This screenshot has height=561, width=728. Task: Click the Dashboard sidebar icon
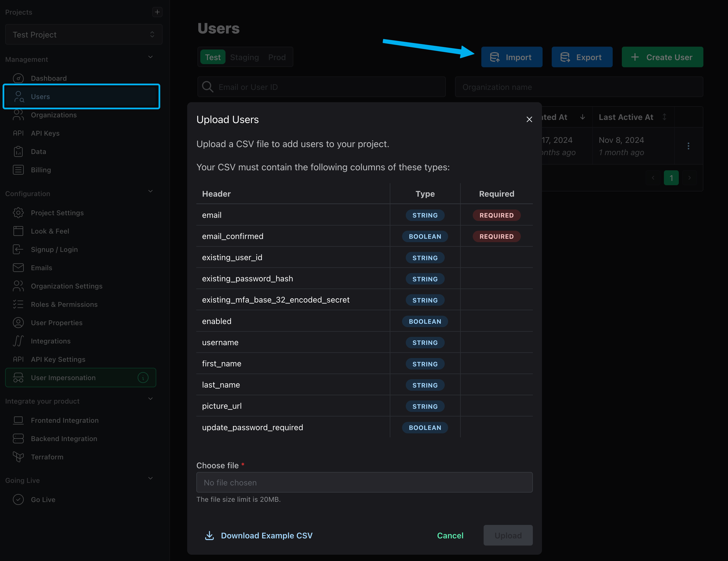click(x=18, y=78)
